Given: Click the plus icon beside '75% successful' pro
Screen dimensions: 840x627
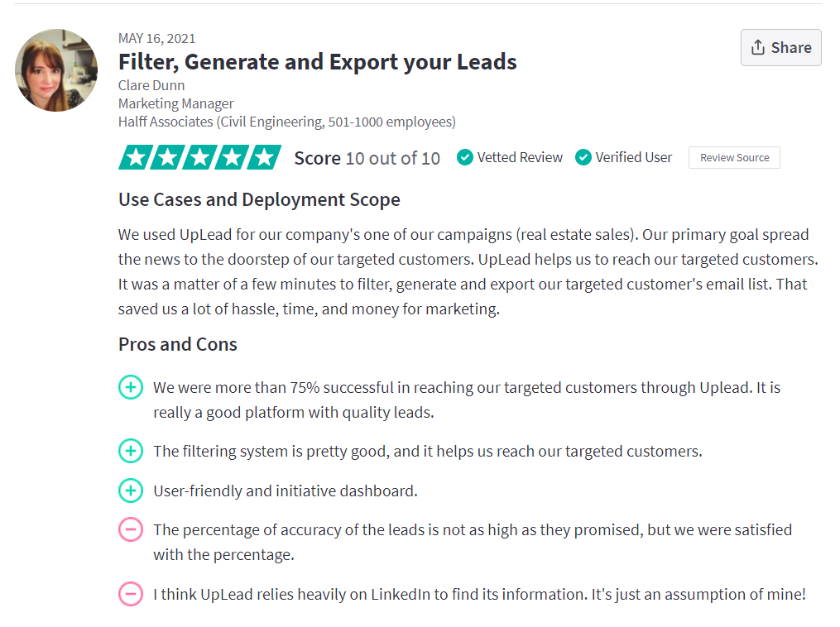Looking at the screenshot, I should click(131, 387).
